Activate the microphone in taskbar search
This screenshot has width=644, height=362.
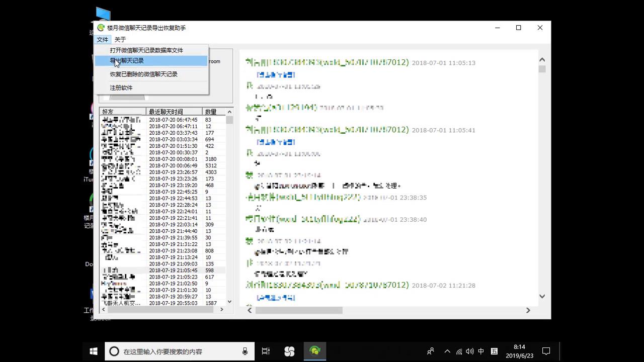click(x=245, y=351)
